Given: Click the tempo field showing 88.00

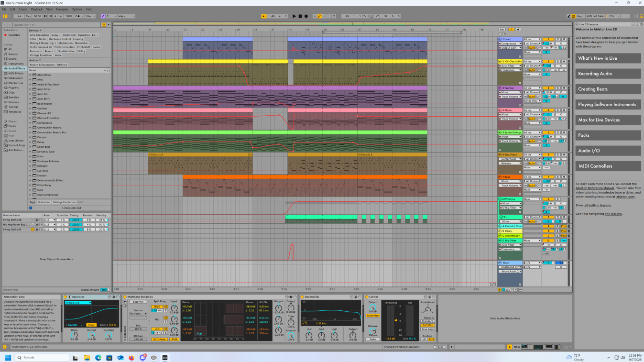Looking at the screenshot, I should click(37, 16).
